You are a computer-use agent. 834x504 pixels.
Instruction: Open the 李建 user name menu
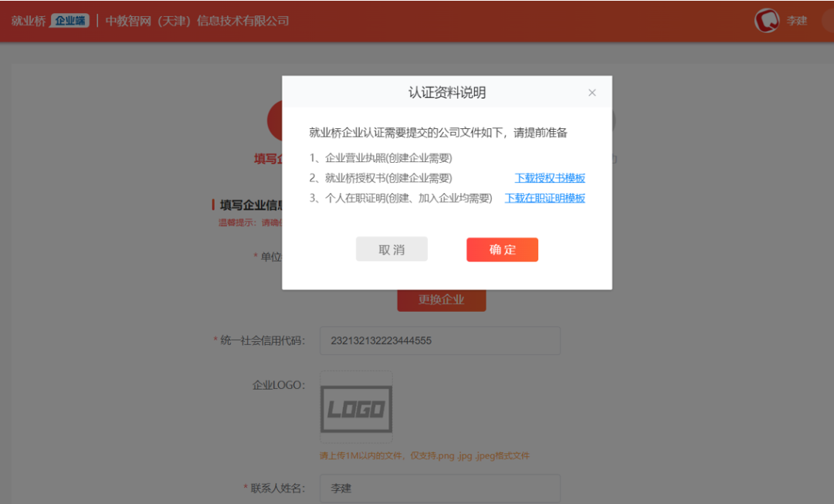tap(797, 21)
